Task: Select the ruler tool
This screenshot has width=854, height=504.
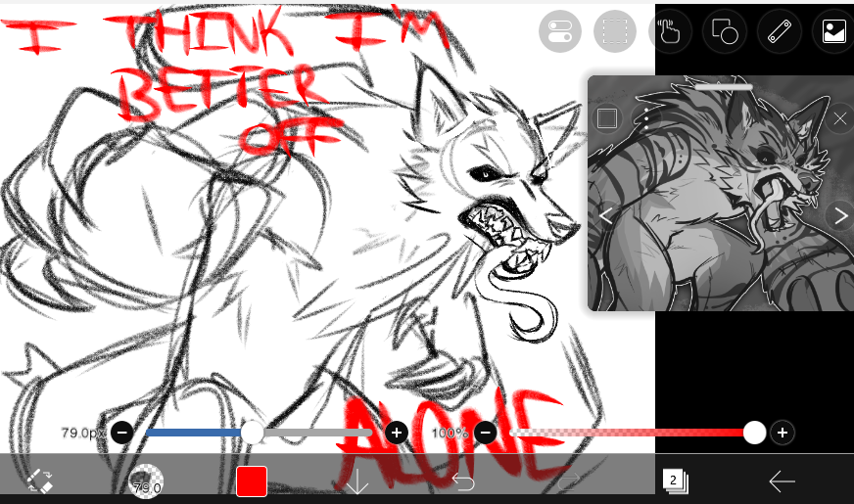Action: coord(779,31)
